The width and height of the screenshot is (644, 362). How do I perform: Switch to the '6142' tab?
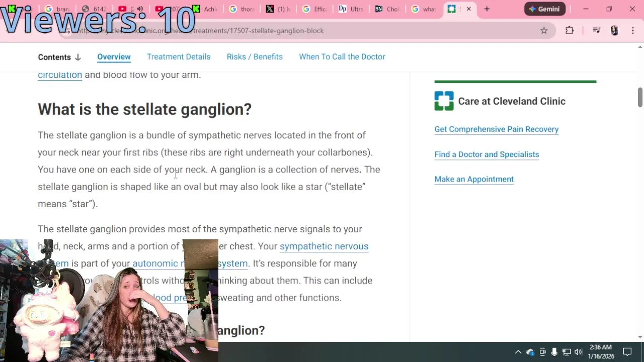tap(96, 9)
